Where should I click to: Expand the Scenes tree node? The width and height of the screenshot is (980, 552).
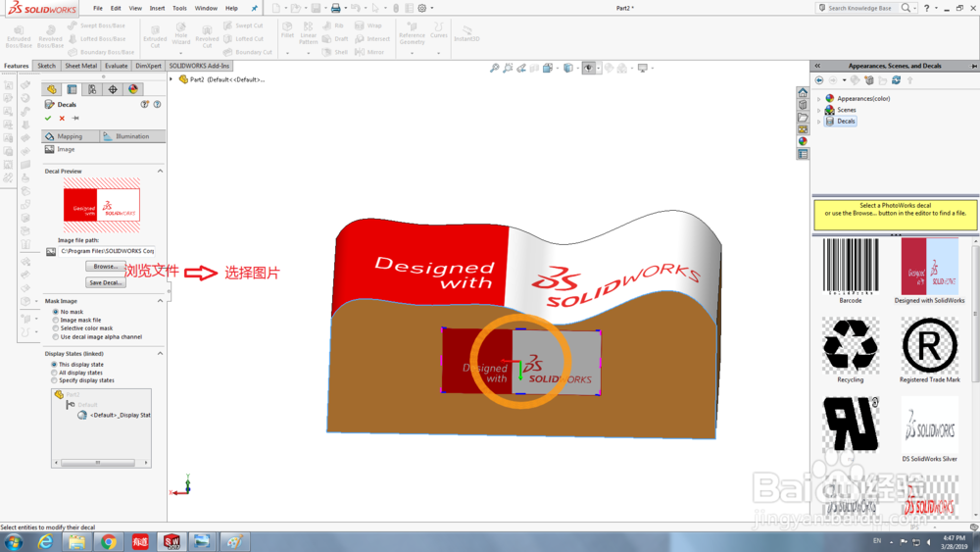[818, 110]
